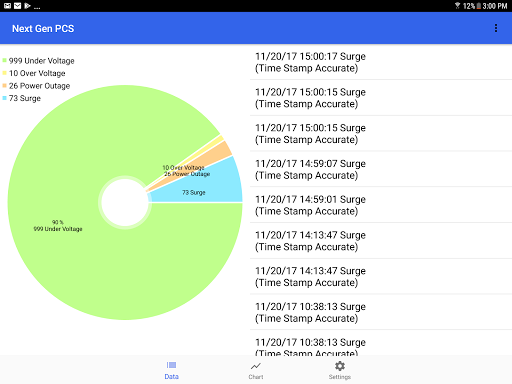This screenshot has width=512, height=384.
Task: Tap the mail notification icon in status bar
Action: tap(18, 6)
